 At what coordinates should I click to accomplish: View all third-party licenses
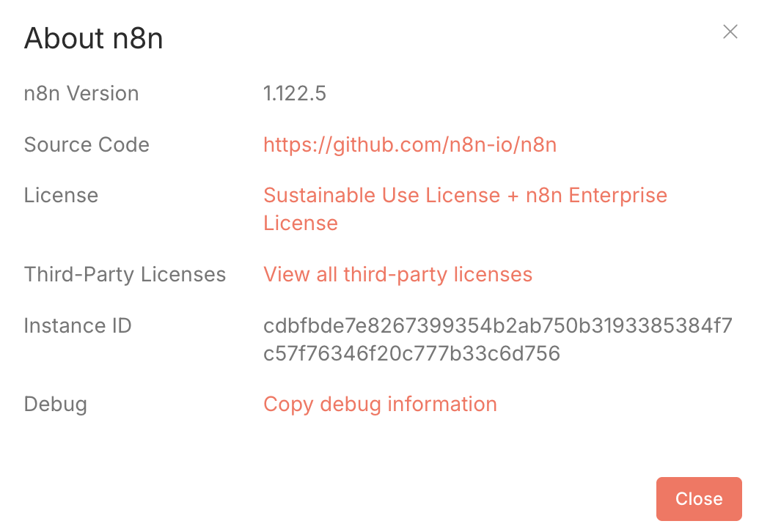coord(397,275)
